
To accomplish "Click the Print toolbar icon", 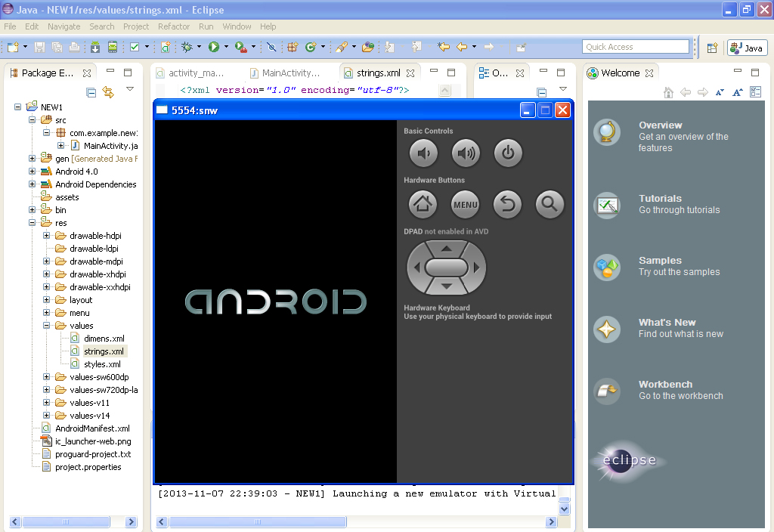I will pos(75,47).
